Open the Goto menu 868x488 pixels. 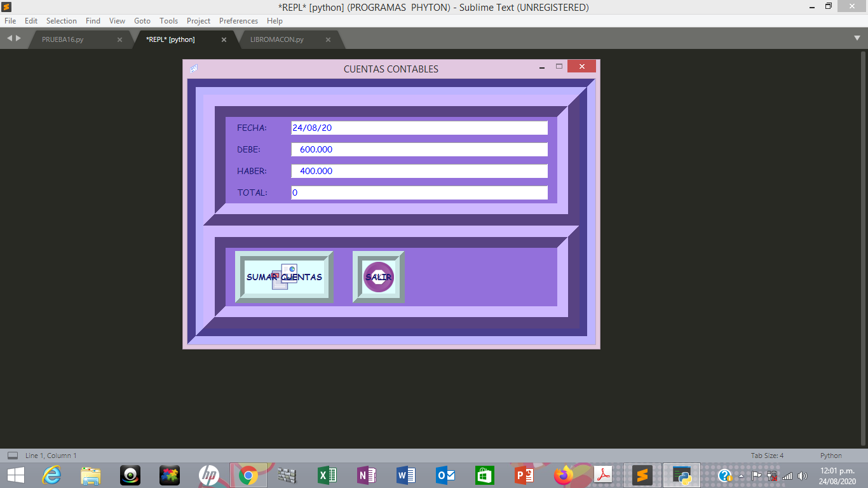[142, 21]
